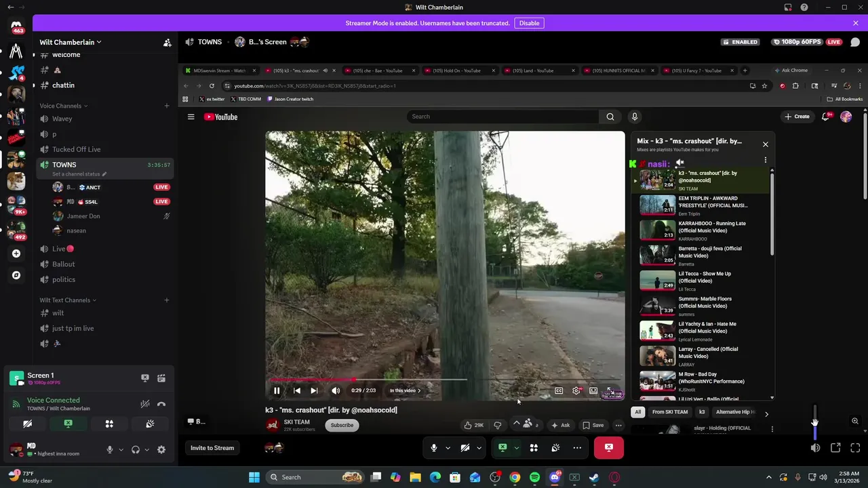868x488 pixels.
Task: Collapse Voice Channels category
Action: pyautogui.click(x=64, y=106)
